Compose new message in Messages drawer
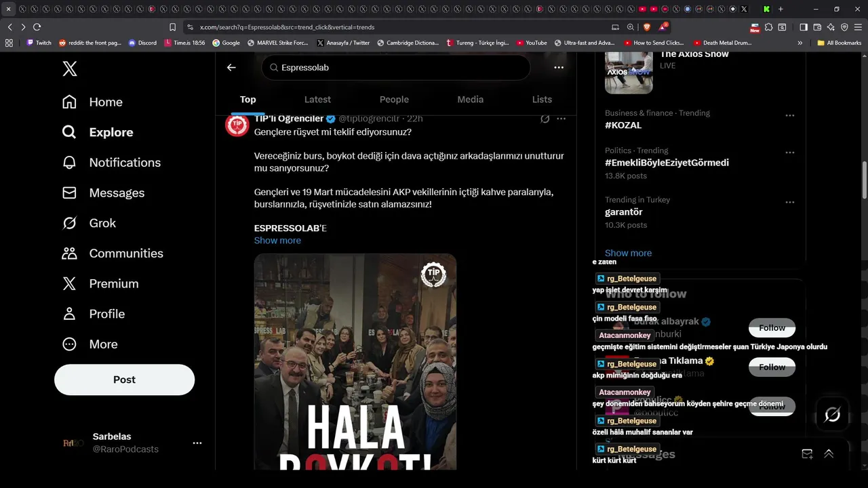 (x=807, y=453)
